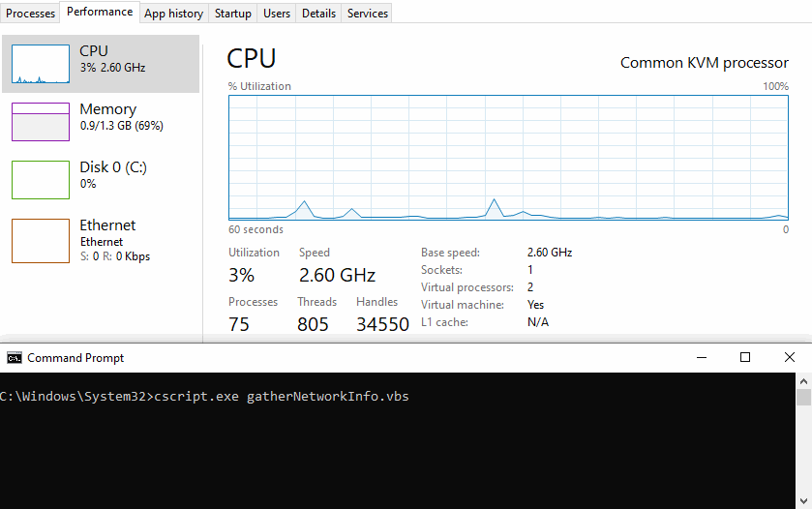Screen dimensions: 812x509
Task: Open the App history tab
Action: tap(173, 14)
